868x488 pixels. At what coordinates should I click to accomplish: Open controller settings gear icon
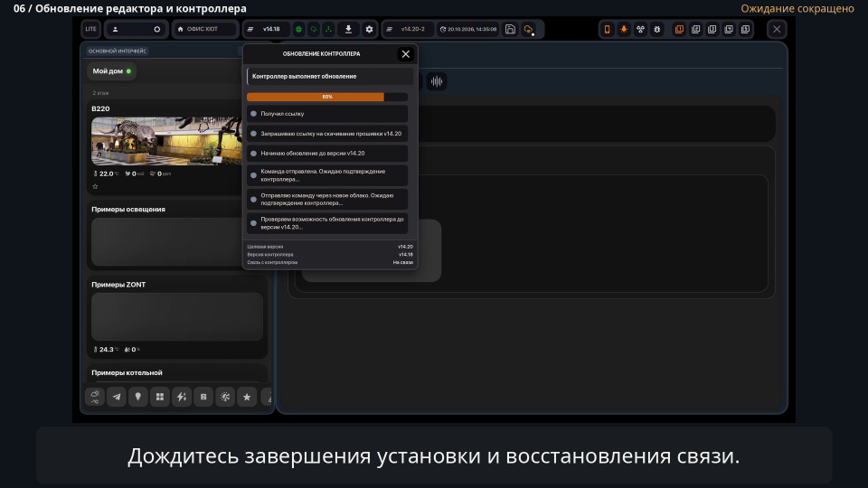(369, 29)
